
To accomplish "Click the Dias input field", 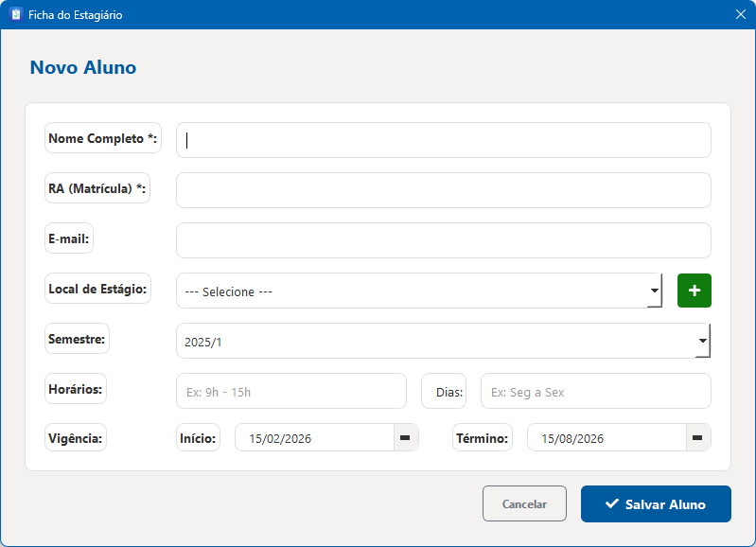I will pos(595,391).
